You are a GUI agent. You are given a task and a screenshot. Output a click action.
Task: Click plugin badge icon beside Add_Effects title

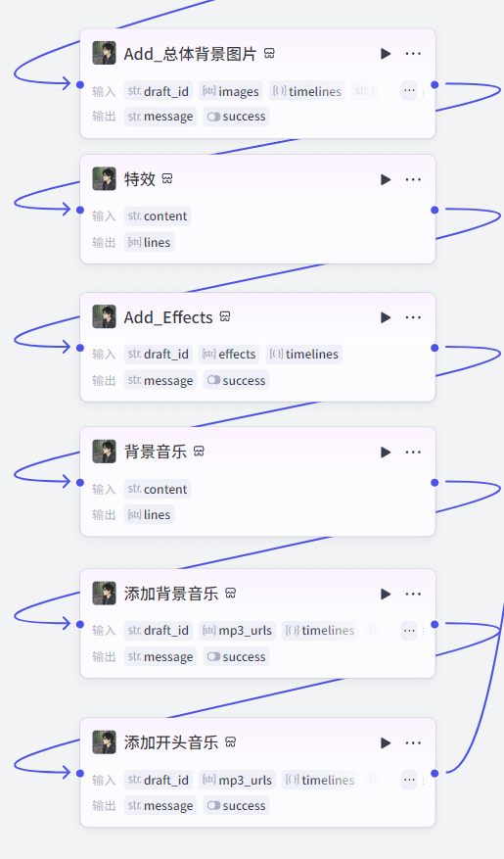tap(225, 316)
